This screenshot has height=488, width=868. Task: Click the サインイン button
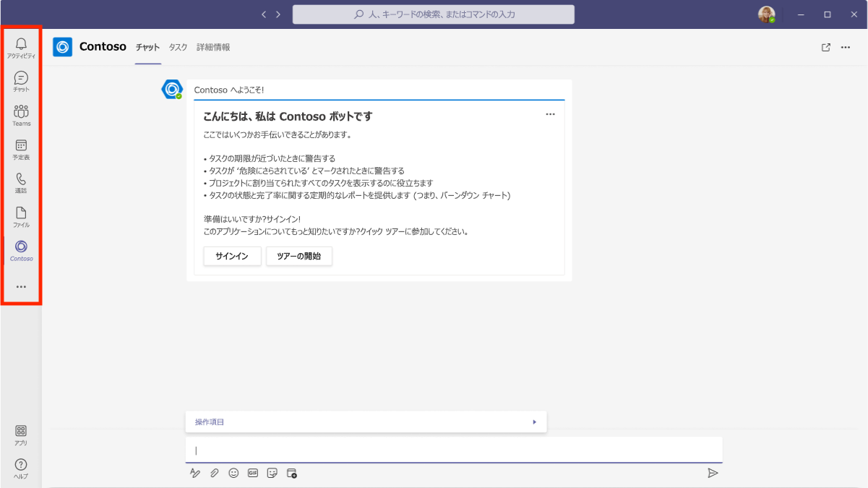(232, 256)
